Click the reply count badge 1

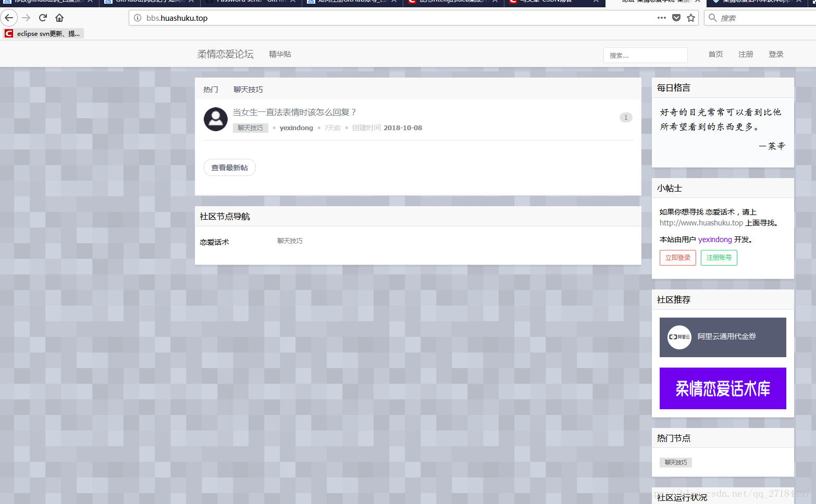626,117
